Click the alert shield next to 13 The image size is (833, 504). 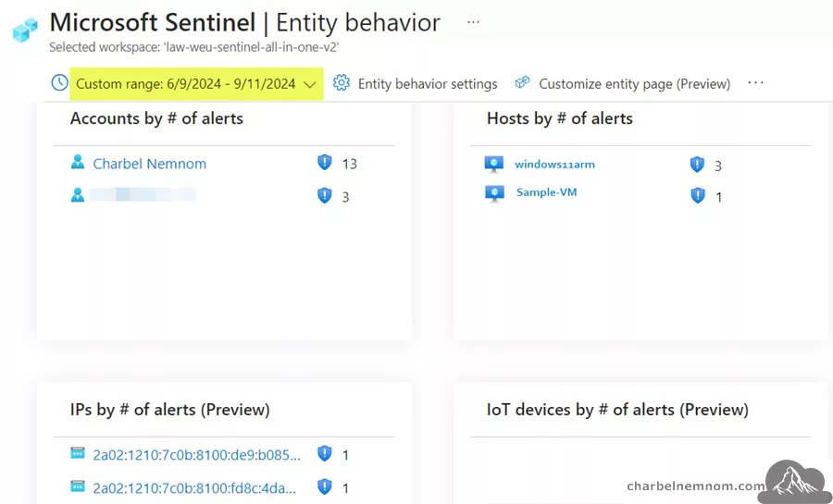(325, 162)
